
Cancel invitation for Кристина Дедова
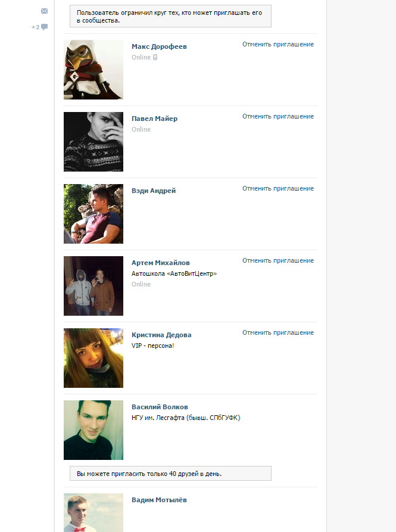click(x=278, y=332)
